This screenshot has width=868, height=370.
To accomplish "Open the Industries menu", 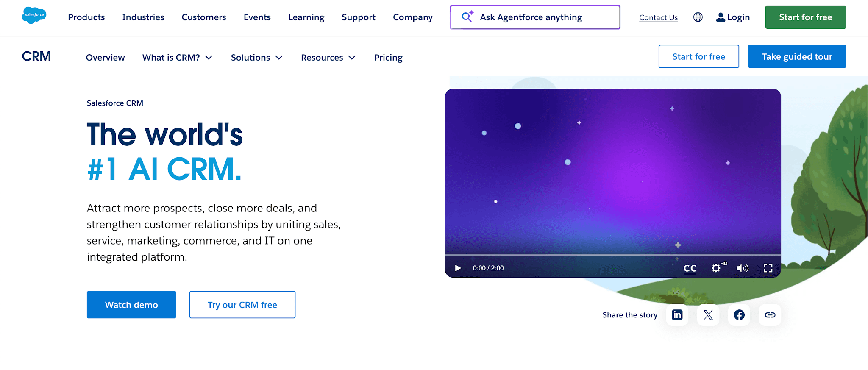I will (x=143, y=17).
